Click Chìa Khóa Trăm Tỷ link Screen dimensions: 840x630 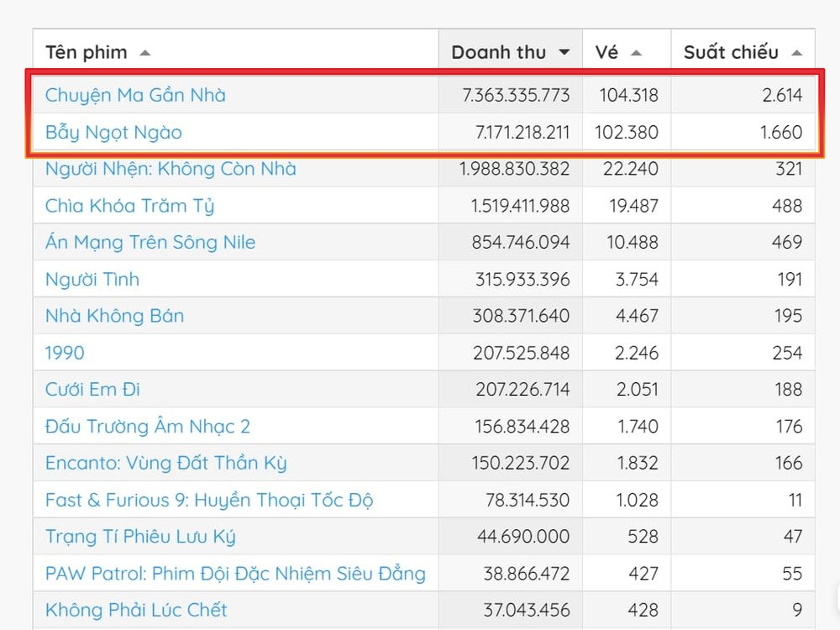pyautogui.click(x=129, y=206)
